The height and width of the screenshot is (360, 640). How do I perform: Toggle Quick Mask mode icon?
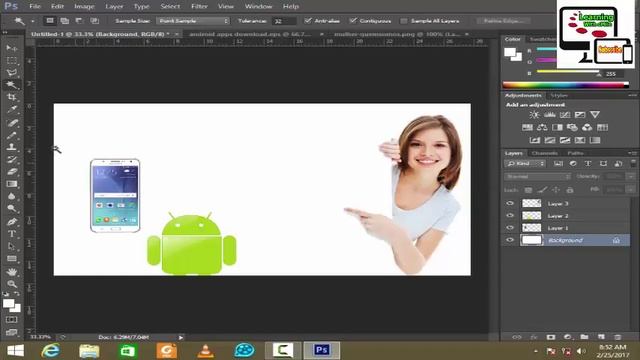[x=11, y=320]
